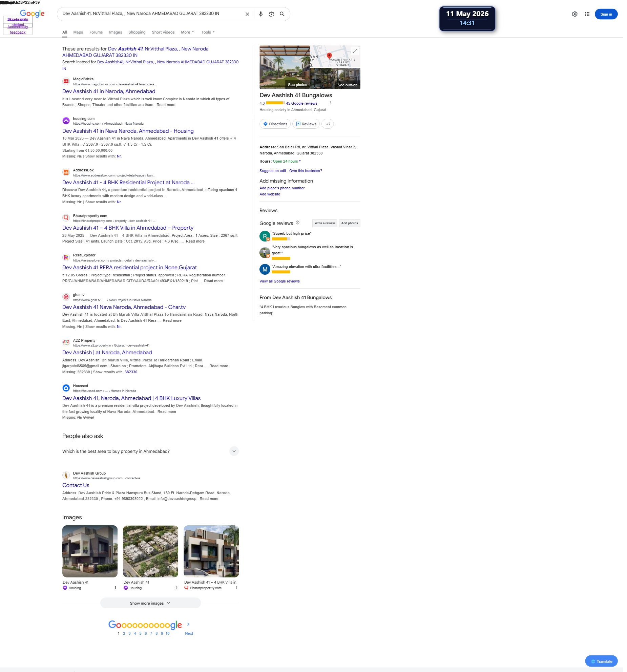Image resolution: width=627 pixels, height=672 pixels.
Task: Click Add place's phone number
Action: point(282,188)
